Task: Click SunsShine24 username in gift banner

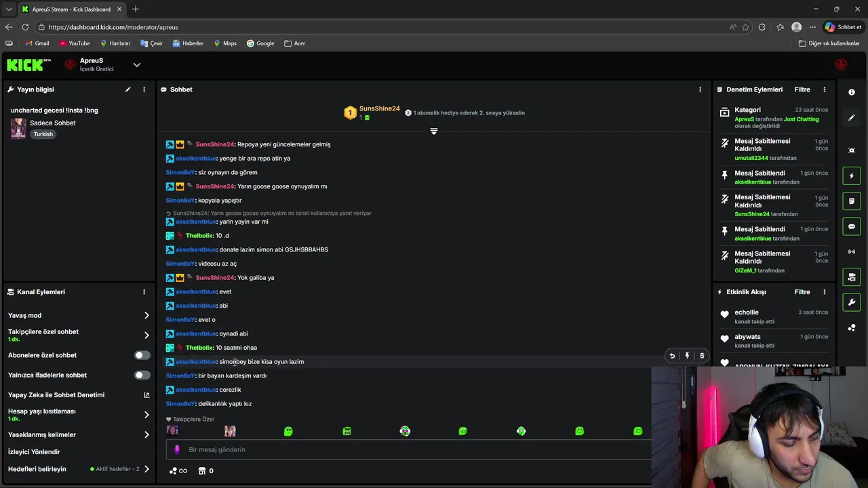Action: [x=379, y=109]
